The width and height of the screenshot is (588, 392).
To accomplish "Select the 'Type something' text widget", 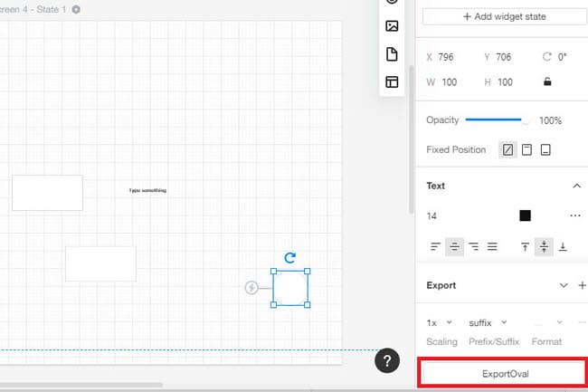I will pos(147,190).
